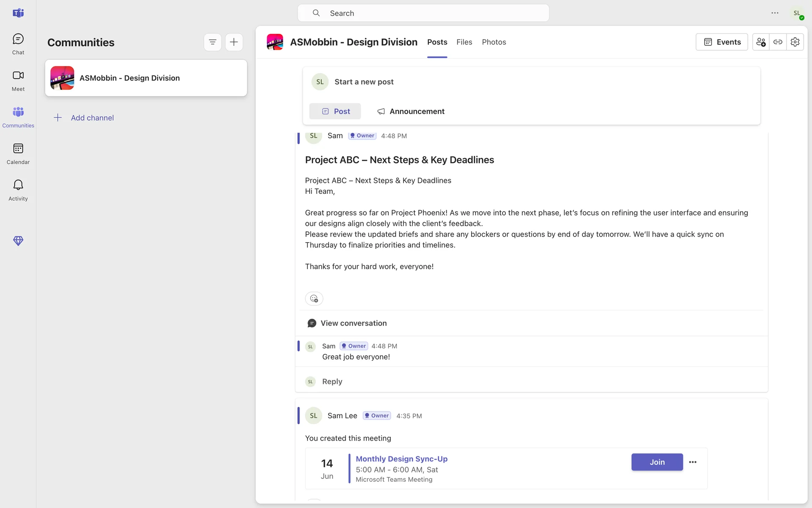Select the Post type option
Viewport: 812px width, 508px height.
tap(335, 111)
